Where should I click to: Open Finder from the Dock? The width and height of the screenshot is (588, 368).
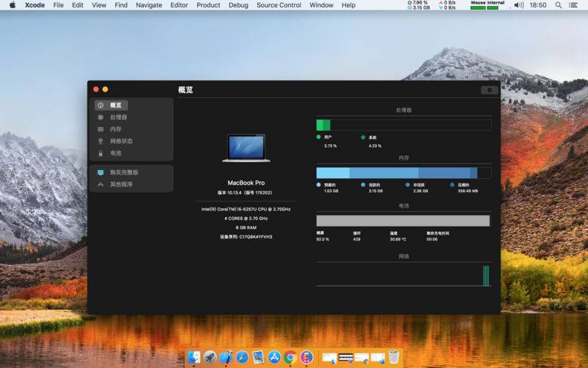194,357
